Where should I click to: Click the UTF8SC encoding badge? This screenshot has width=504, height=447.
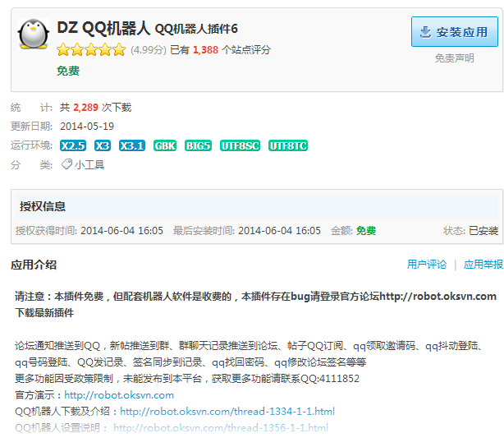[x=241, y=145]
